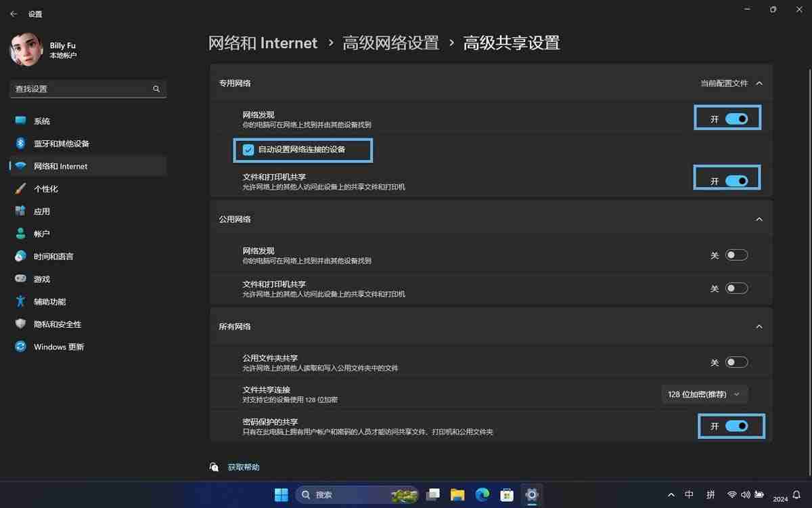Click the 查找设置 search box
The width and height of the screenshot is (812, 508).
click(x=88, y=89)
